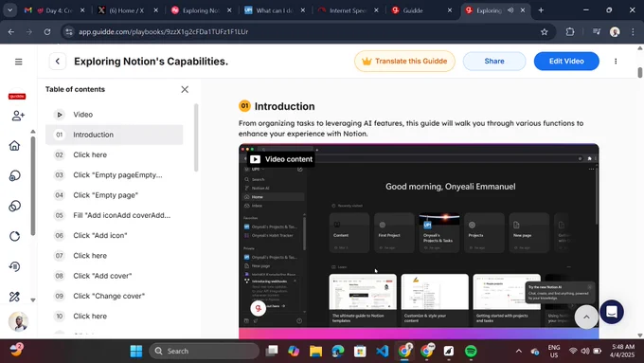Click the pencil ruler sidebar icon

14,297
